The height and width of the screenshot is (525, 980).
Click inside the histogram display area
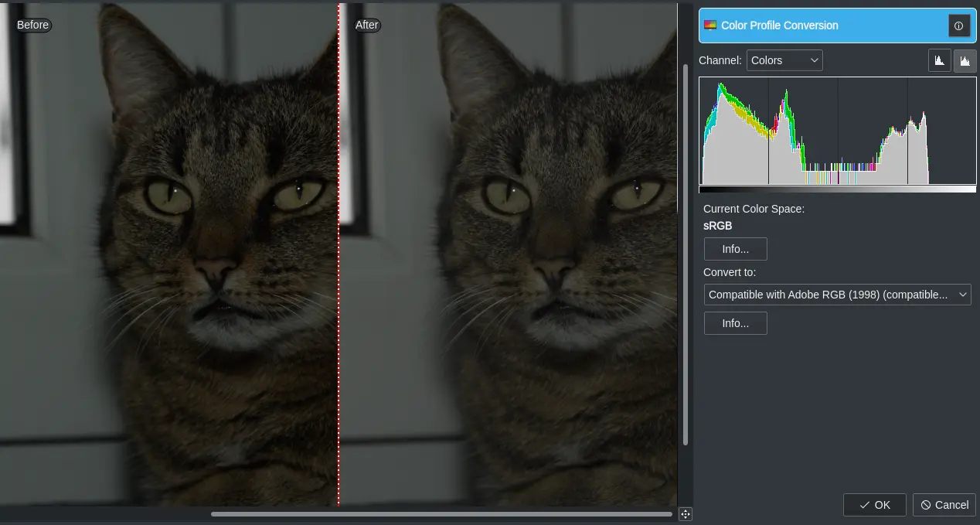[837, 131]
